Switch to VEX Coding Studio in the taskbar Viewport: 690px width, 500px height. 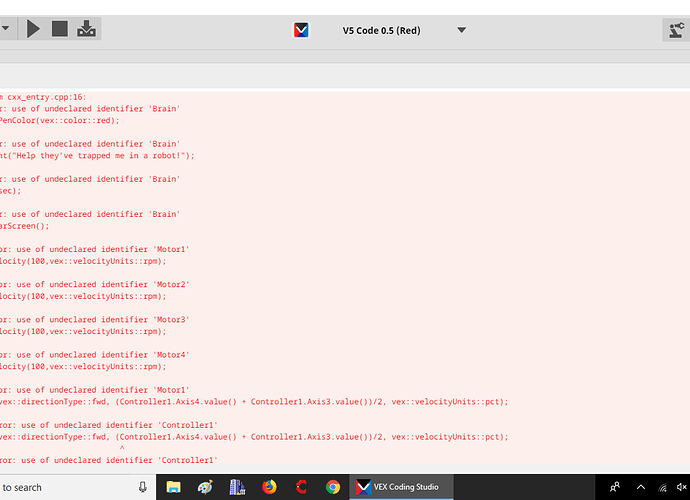coord(401,487)
